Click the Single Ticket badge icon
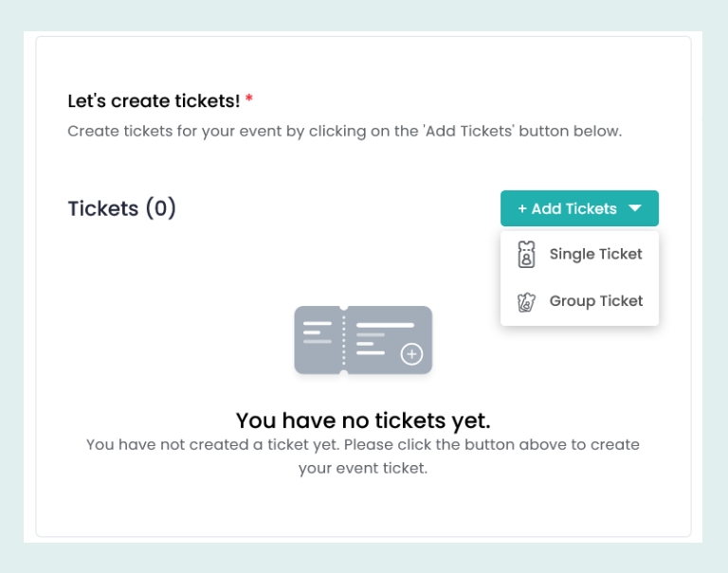Viewport: 728px width, 573px height. [526, 255]
